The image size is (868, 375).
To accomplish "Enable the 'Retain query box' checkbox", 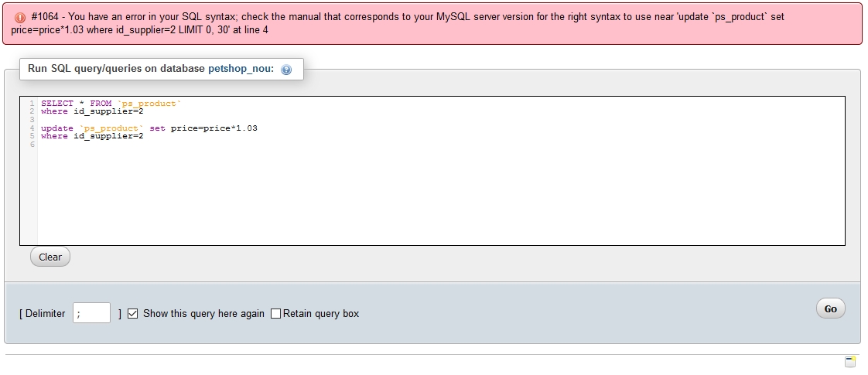I will point(275,313).
